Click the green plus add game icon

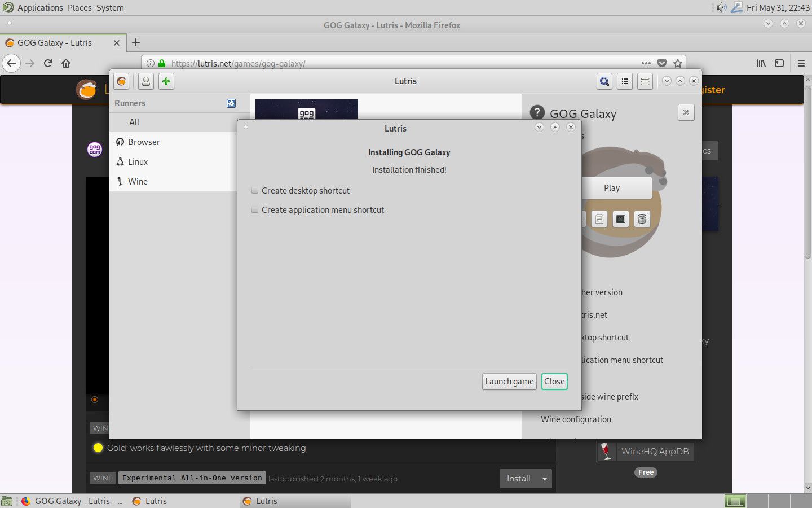166,81
